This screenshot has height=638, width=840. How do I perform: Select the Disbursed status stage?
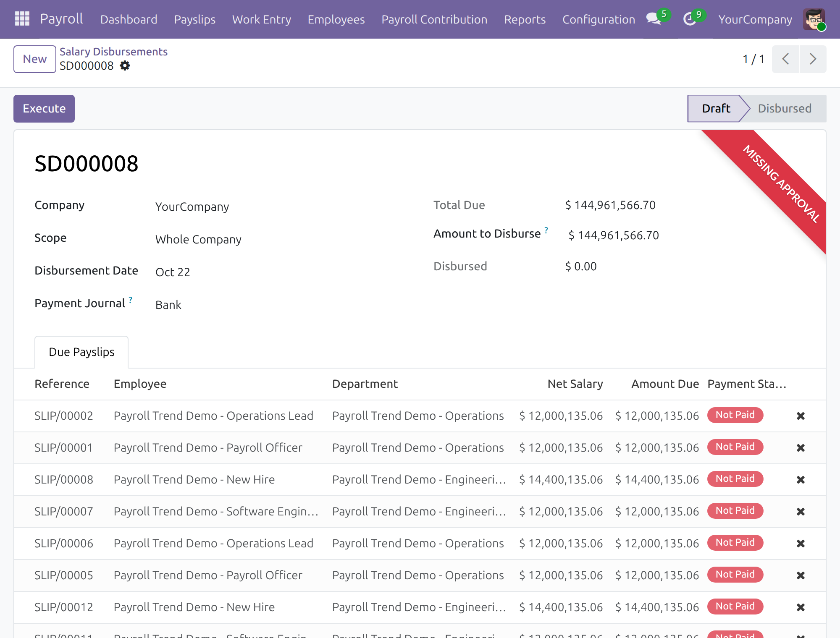tap(784, 109)
